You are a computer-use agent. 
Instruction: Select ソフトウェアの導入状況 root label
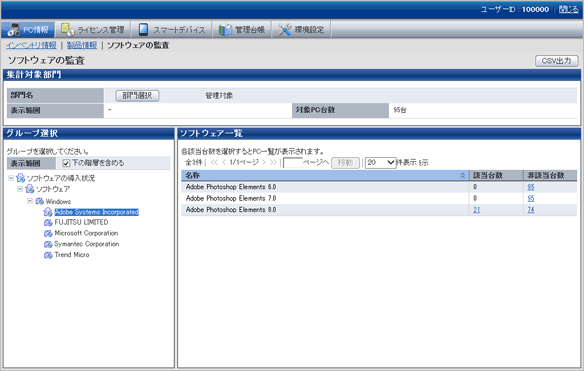[61, 178]
